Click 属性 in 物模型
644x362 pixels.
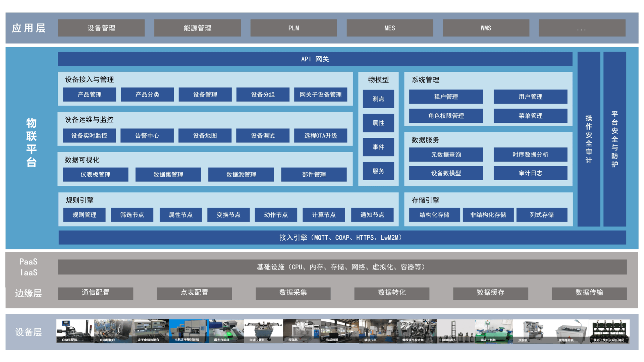(378, 123)
